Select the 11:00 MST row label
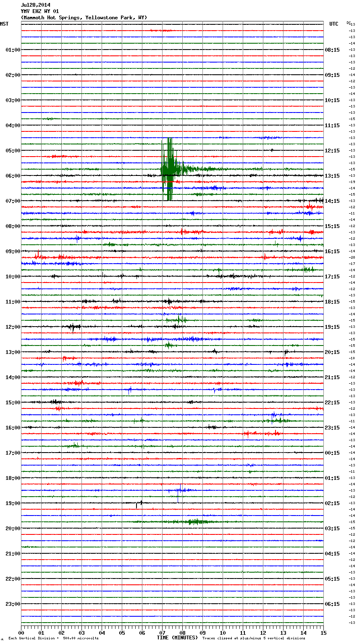 click(x=13, y=302)
